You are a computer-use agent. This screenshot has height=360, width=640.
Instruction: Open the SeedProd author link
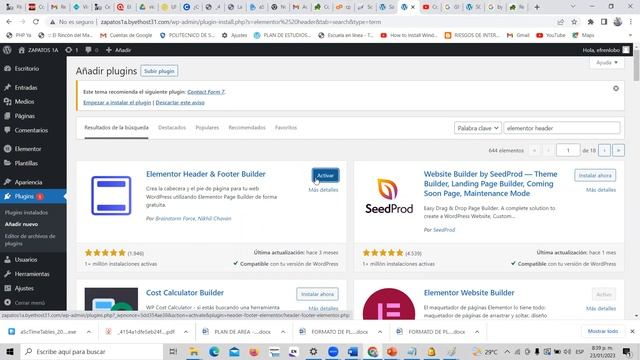[444, 230]
